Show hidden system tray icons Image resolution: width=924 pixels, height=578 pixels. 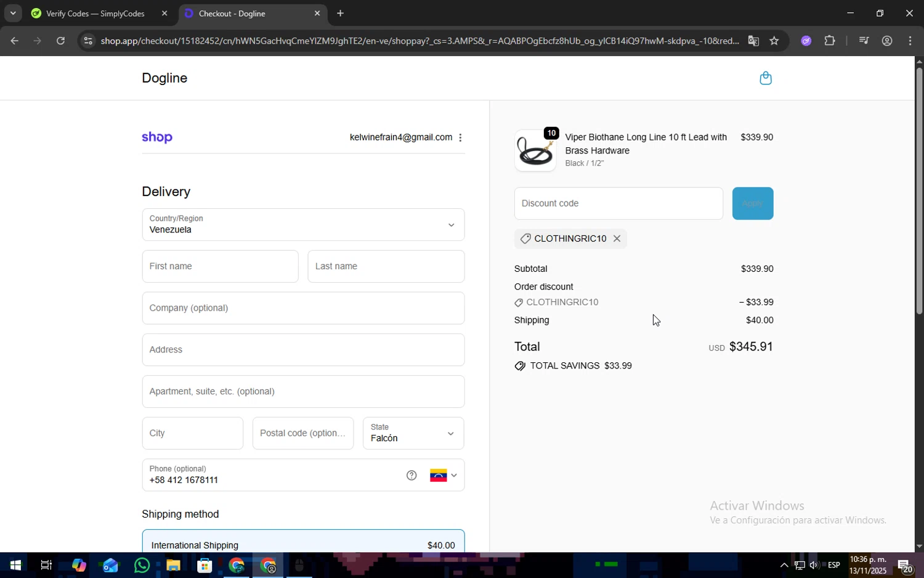784,566
